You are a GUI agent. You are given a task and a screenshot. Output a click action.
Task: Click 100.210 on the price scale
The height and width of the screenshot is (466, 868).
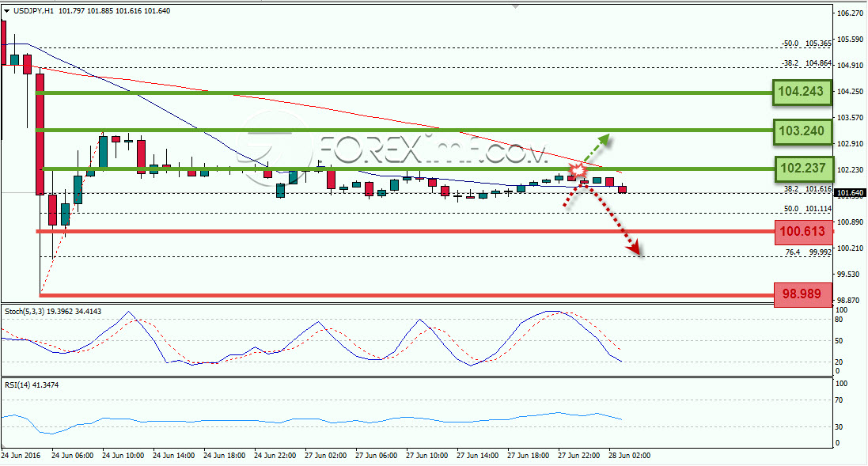851,248
